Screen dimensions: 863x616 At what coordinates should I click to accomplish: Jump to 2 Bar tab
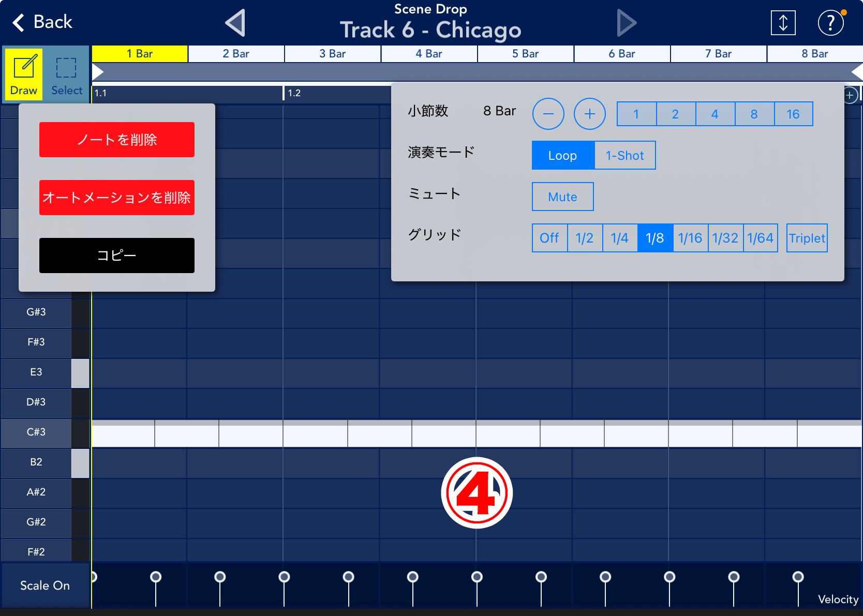[236, 54]
